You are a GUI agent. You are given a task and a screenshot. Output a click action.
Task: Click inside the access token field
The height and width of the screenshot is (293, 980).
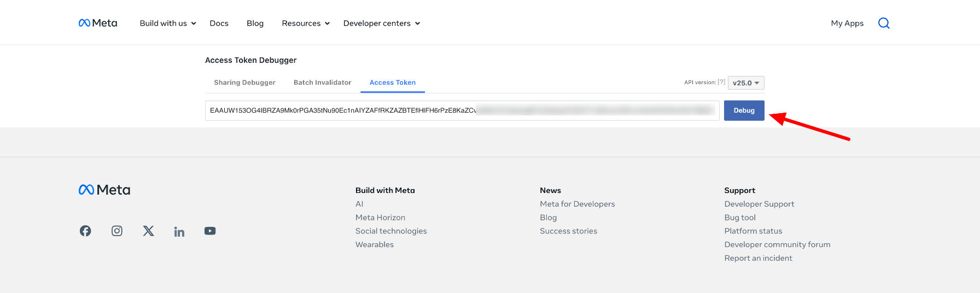(x=462, y=110)
